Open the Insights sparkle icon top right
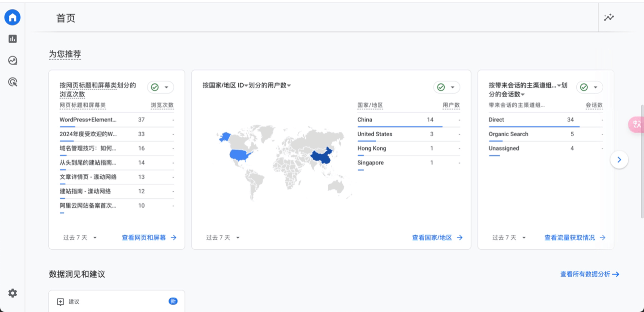 coord(609,18)
